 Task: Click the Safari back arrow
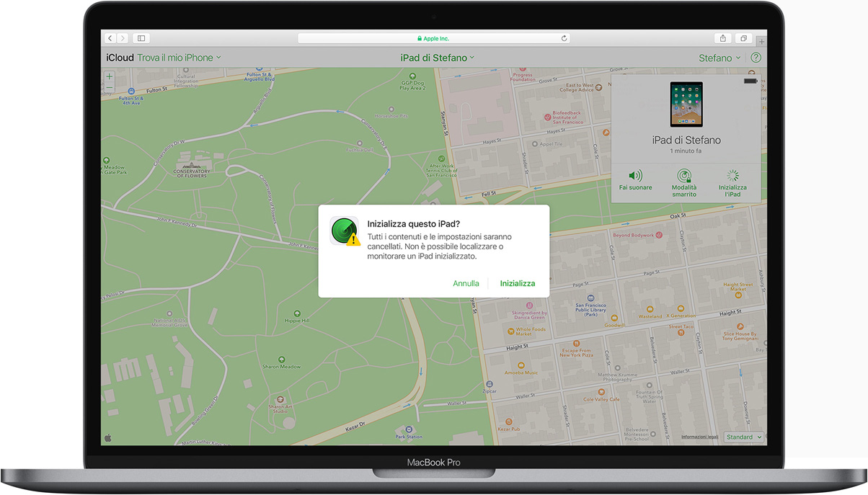[110, 38]
